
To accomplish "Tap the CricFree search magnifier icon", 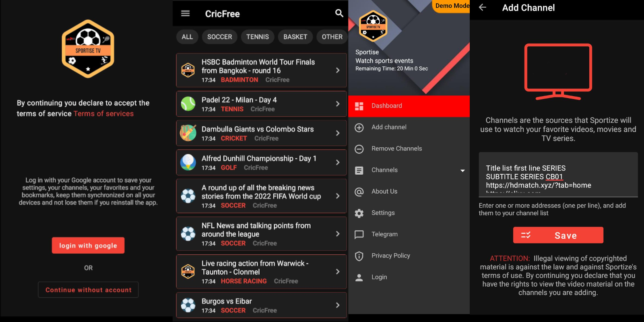I will pyautogui.click(x=339, y=13).
